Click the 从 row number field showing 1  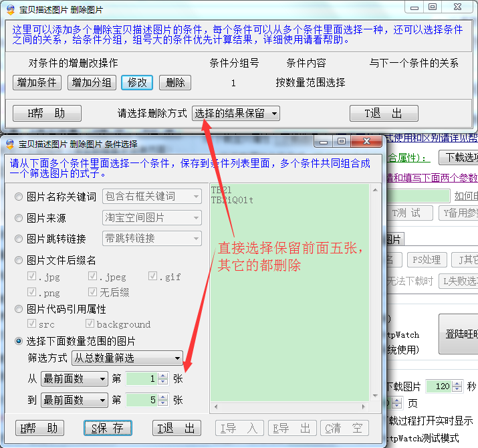tap(141, 379)
